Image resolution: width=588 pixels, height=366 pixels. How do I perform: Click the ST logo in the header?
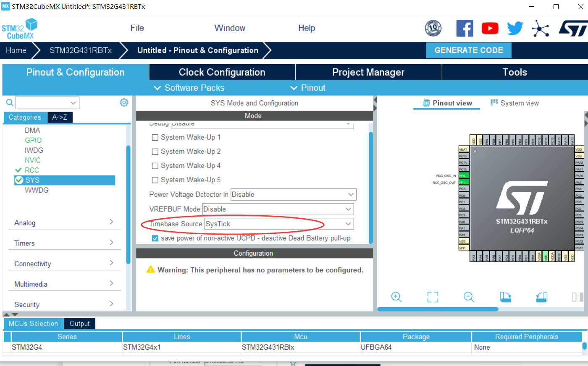(573, 29)
